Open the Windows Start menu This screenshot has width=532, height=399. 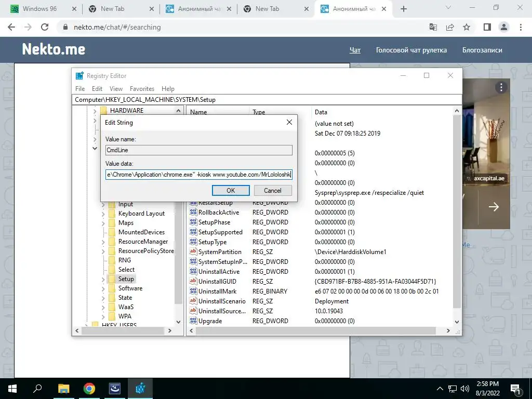point(12,389)
